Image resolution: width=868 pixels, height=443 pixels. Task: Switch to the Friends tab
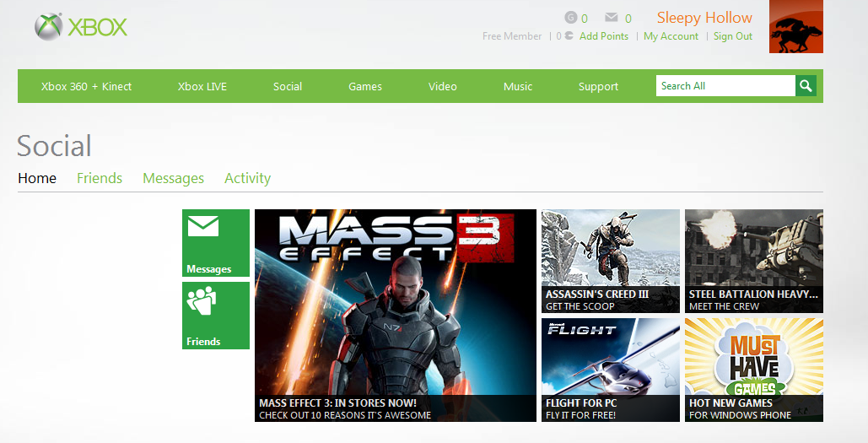point(100,178)
